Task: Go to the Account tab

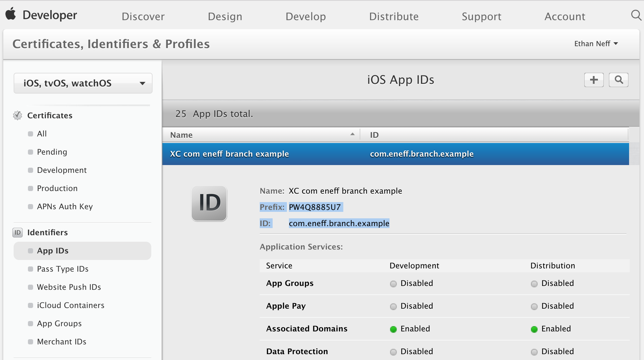Action: click(565, 17)
